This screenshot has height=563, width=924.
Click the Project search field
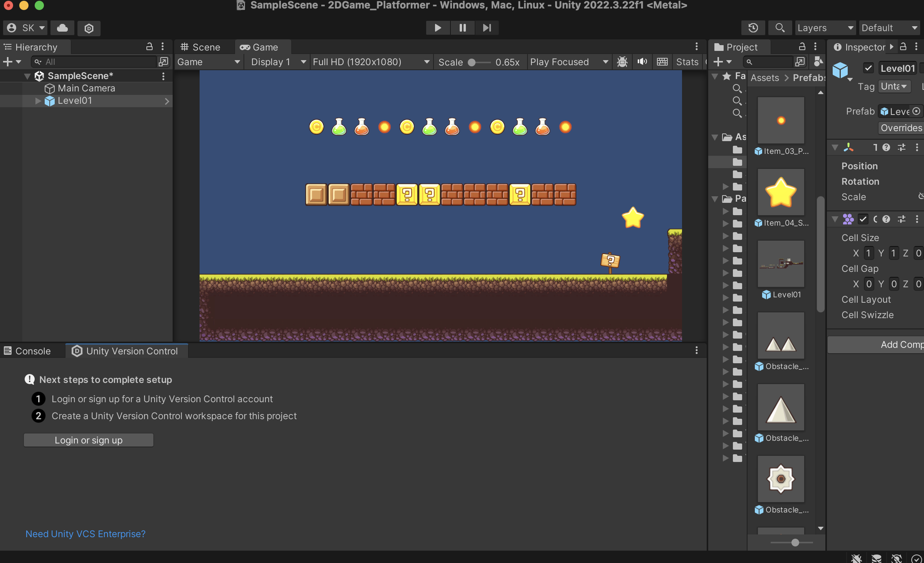pos(768,62)
